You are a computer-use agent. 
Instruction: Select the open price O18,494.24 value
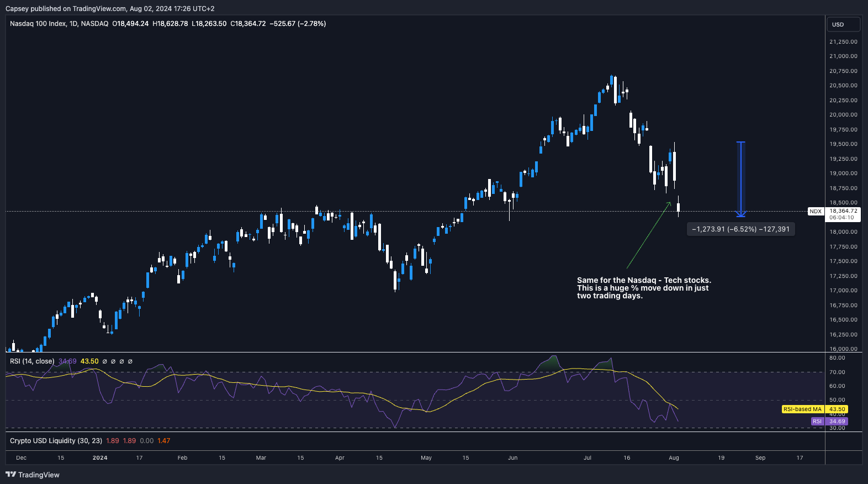click(130, 24)
